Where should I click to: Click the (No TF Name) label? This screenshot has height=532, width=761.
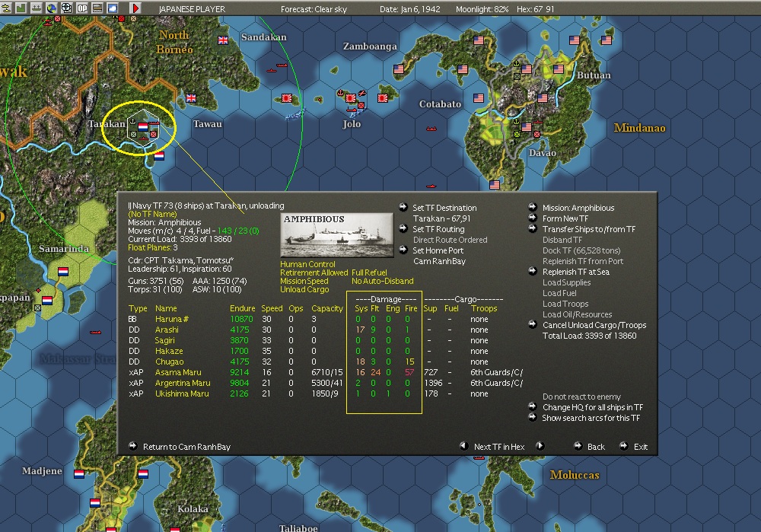pos(152,214)
